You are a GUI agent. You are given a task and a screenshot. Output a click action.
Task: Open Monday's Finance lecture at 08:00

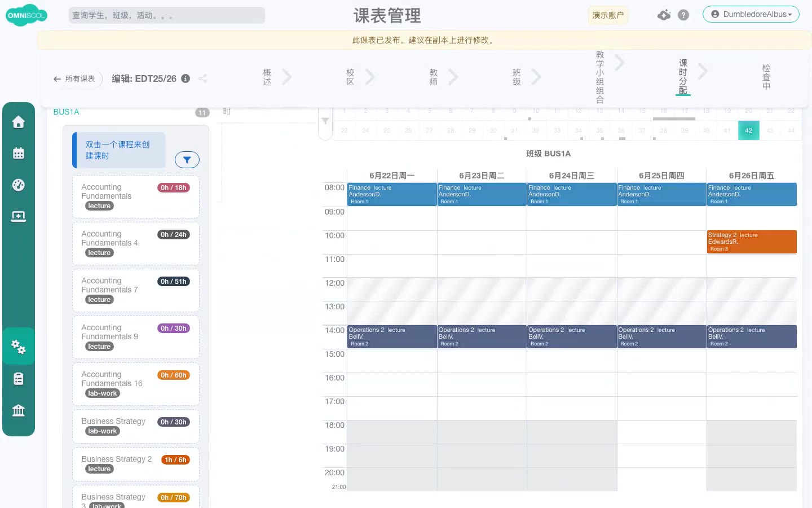pos(392,194)
